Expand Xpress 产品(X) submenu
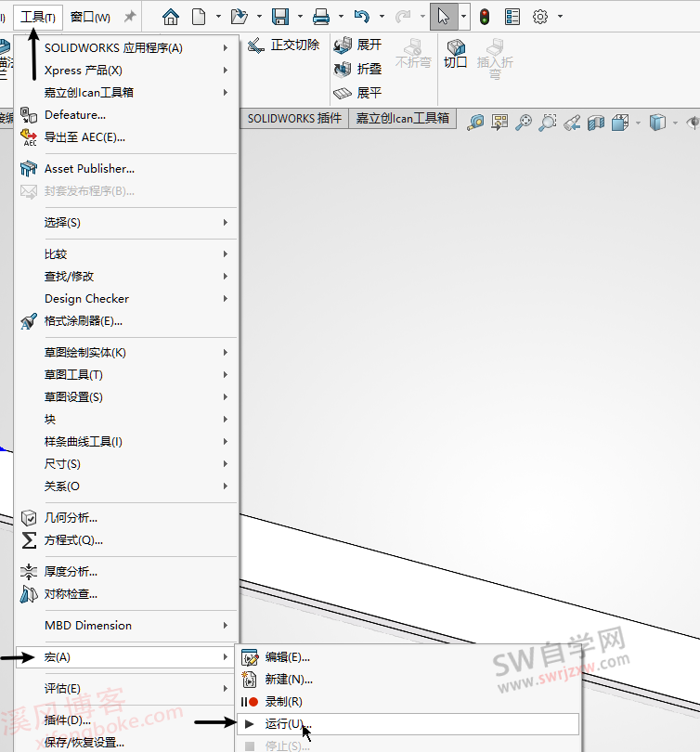700x752 pixels. [x=127, y=70]
